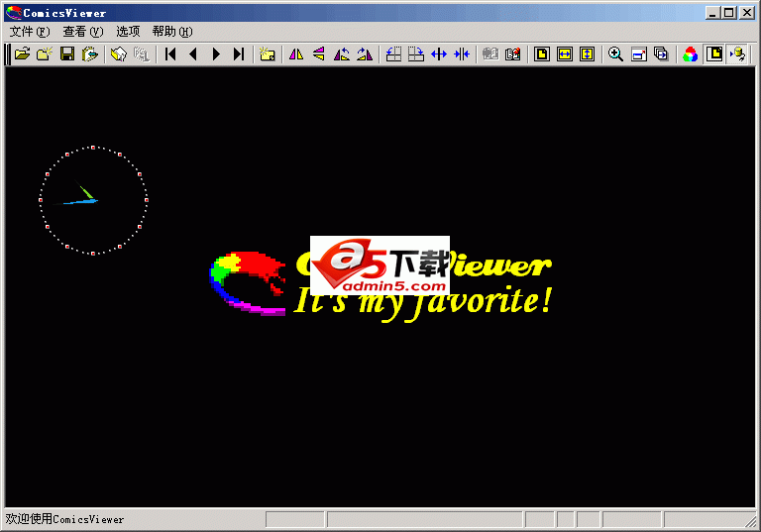Screen dimensions: 761x532
Task: Click the open folder icon
Action: [x=23, y=53]
